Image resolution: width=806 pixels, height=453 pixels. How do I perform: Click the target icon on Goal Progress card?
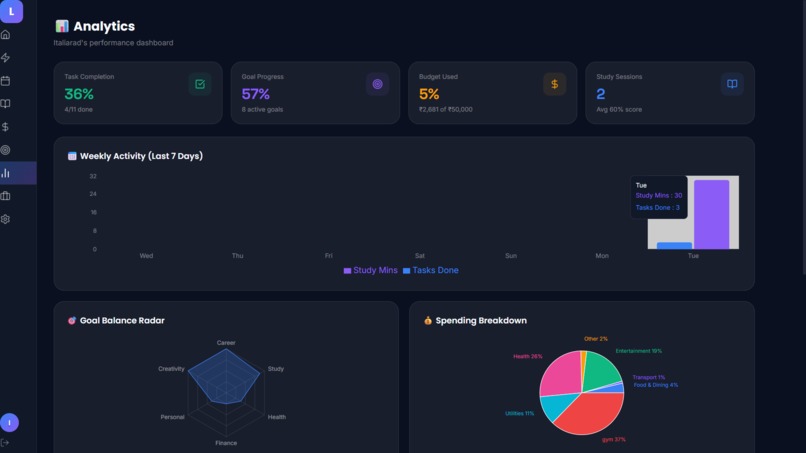377,84
